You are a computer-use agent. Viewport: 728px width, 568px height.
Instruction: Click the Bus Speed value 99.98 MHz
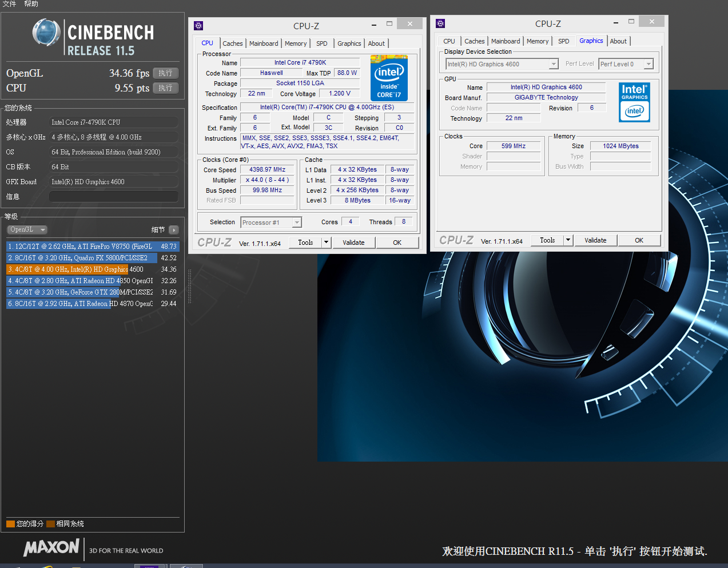click(267, 190)
